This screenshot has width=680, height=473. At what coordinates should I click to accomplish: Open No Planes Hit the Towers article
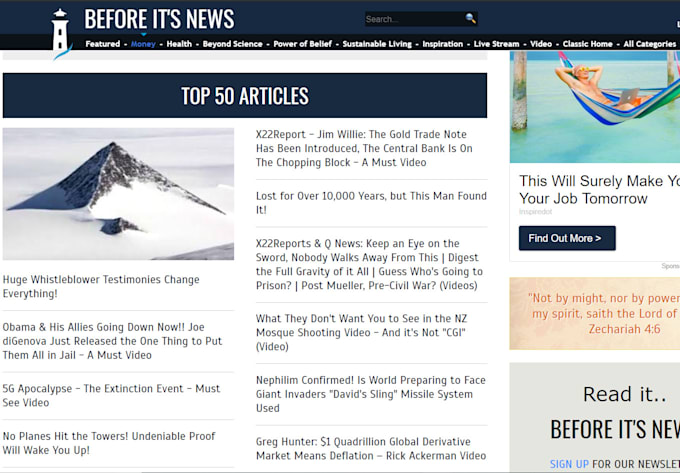108,443
